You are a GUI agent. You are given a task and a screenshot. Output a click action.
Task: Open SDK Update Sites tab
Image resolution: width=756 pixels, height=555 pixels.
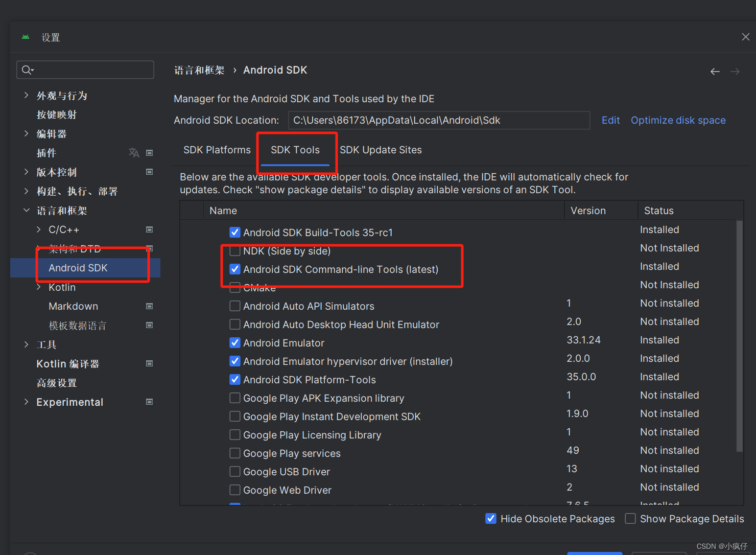click(x=381, y=150)
